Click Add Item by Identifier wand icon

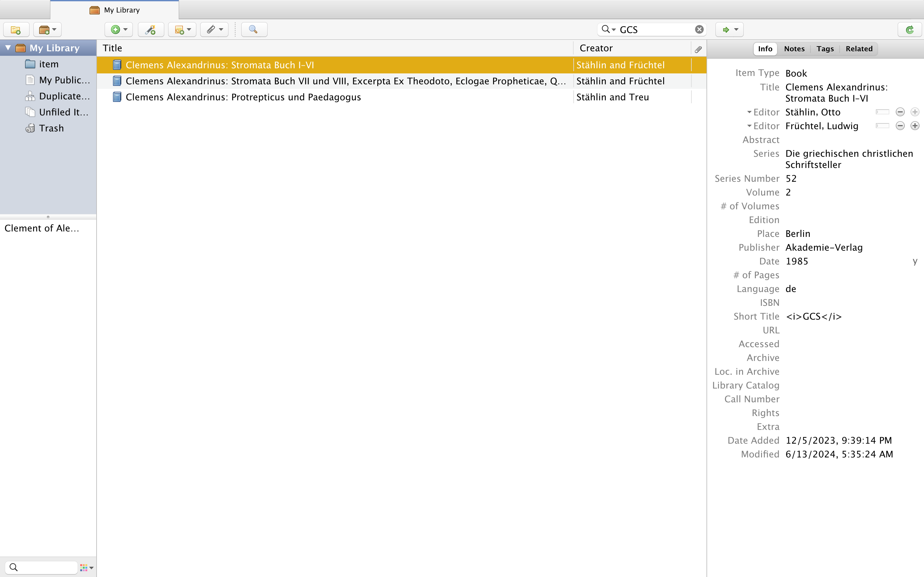tap(151, 29)
